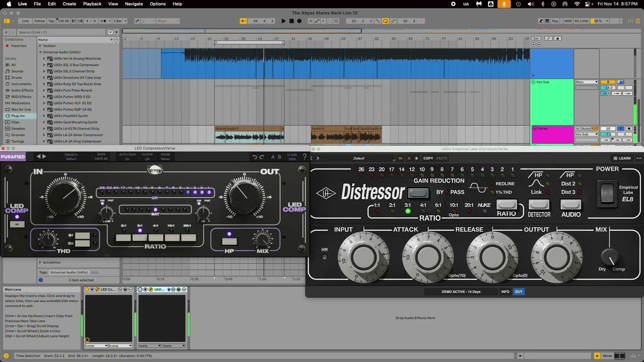Toggle LED Compressor IN bypass button
The image size is (644, 362).
[x=17, y=224]
